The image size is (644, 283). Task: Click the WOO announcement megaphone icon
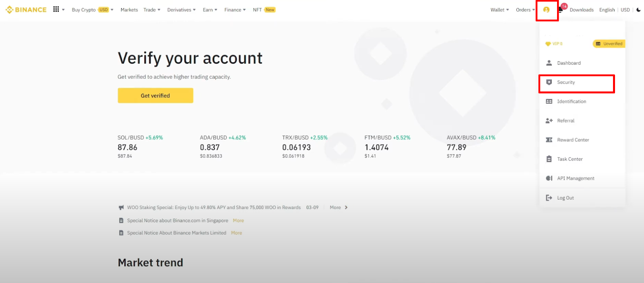pyautogui.click(x=121, y=208)
